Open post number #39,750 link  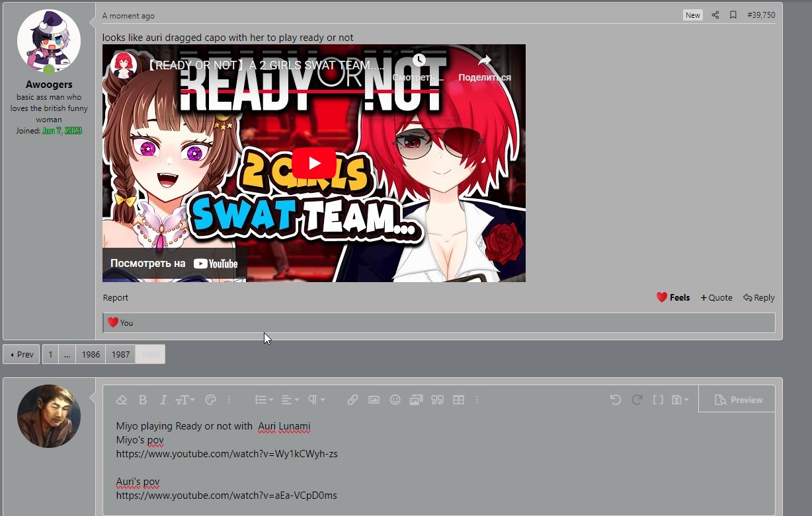(761, 15)
